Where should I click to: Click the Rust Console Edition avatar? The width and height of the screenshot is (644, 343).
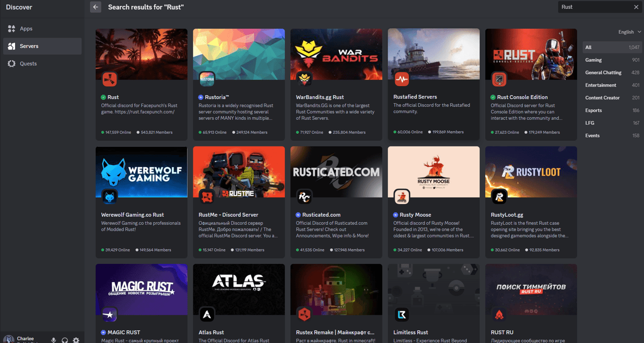point(499,79)
